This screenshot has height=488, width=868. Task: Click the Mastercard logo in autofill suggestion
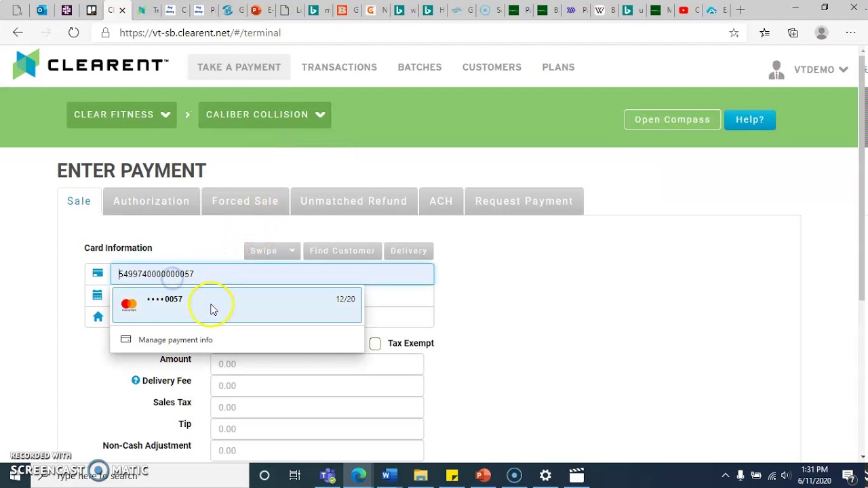point(129,305)
